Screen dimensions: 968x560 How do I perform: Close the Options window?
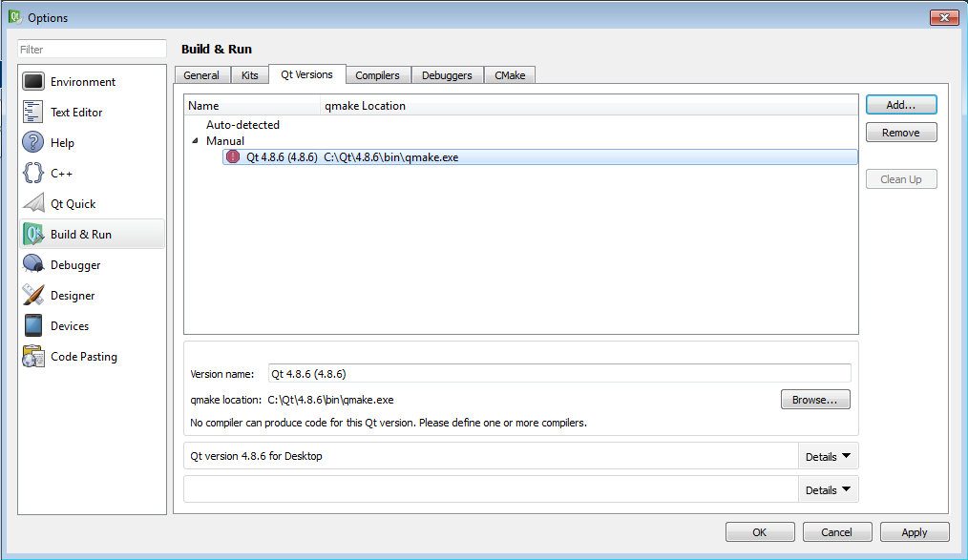[x=944, y=17]
